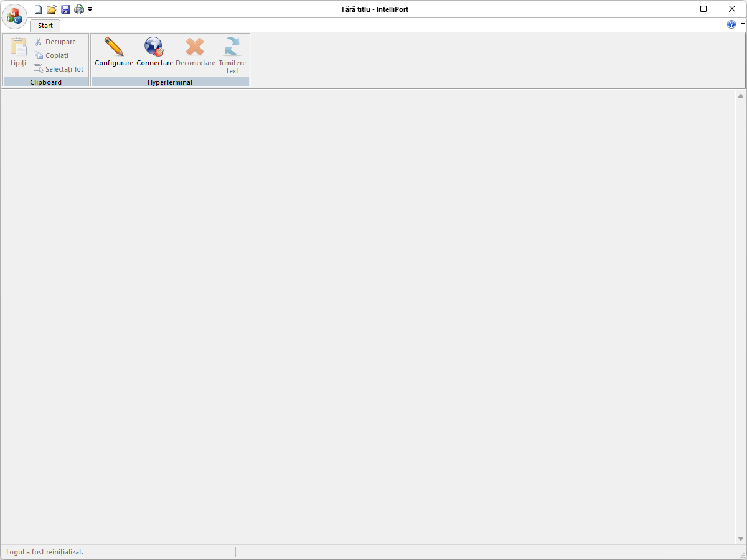The height and width of the screenshot is (560, 747).
Task: Click the new document icon
Action: [39, 9]
